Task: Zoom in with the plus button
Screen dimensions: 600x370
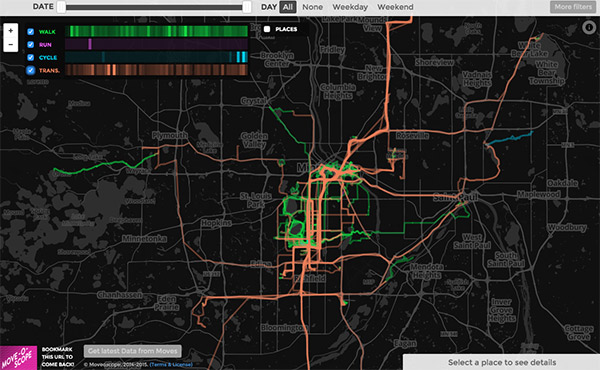Action: (x=11, y=31)
